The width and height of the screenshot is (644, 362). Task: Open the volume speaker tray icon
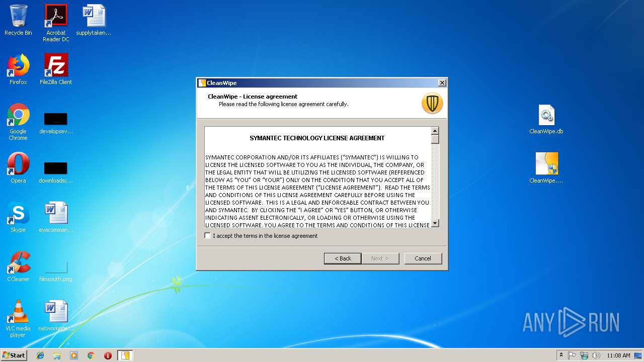[x=596, y=355]
